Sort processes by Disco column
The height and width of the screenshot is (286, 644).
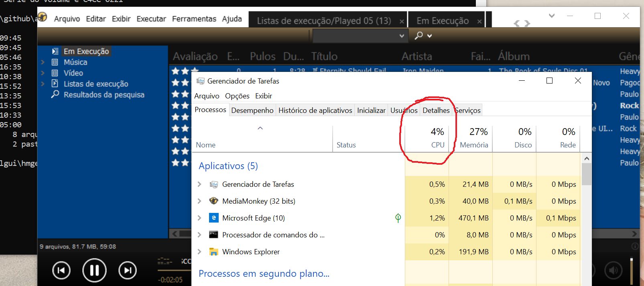[x=514, y=139]
